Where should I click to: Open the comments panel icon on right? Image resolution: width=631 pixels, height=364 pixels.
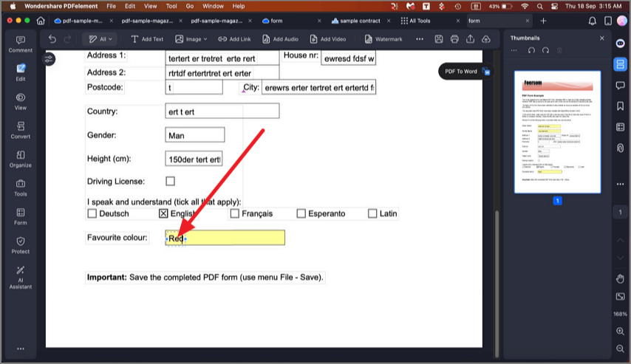[x=620, y=85]
